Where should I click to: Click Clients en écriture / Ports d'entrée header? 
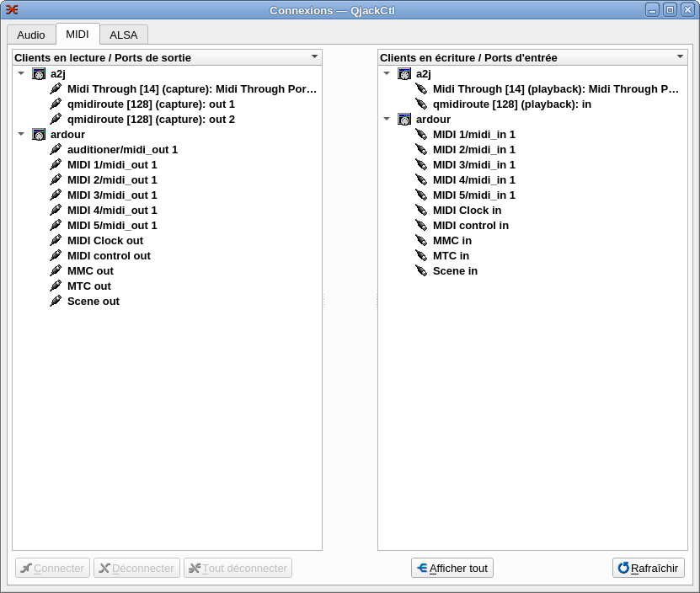[532, 57]
